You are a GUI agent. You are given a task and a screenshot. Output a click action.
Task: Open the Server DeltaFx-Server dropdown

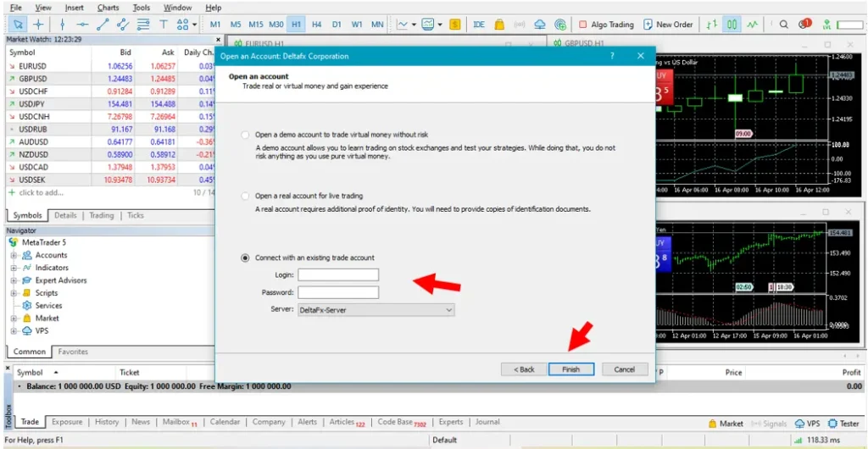376,310
